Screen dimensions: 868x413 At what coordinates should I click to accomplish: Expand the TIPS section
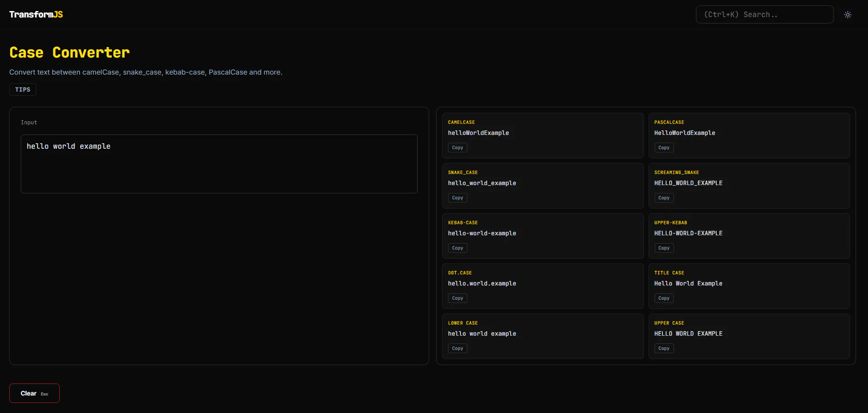coord(23,89)
